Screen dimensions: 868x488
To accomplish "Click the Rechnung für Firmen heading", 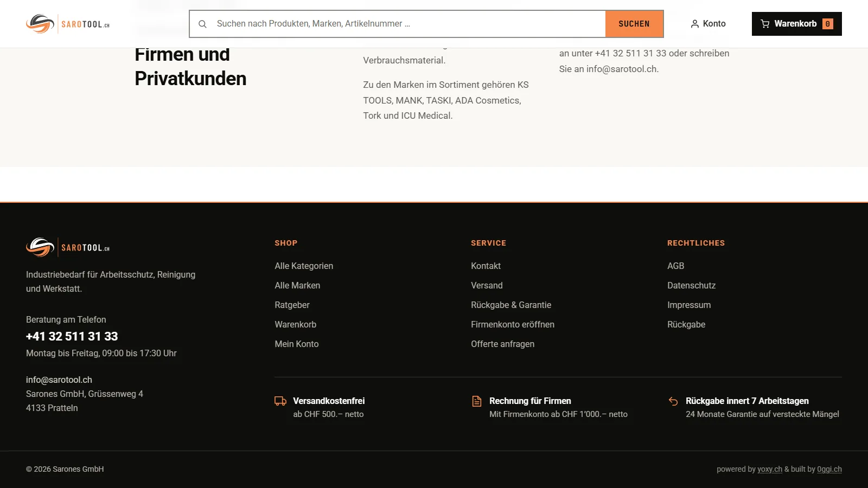I will pos(530,401).
